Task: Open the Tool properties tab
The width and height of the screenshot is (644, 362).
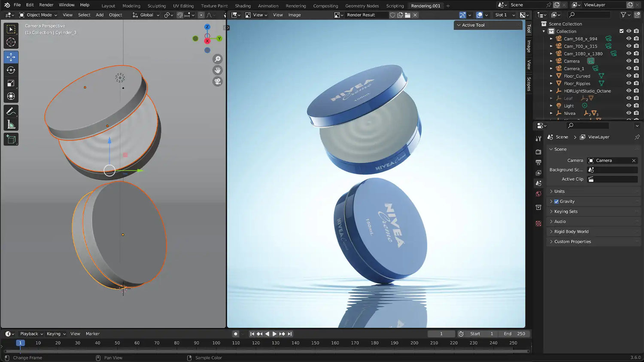Action: coord(538,139)
